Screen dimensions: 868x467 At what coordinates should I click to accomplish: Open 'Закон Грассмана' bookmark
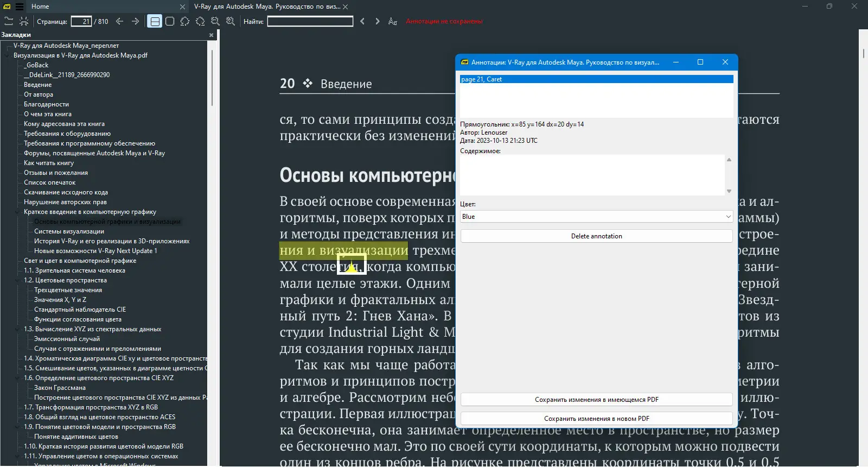(60, 388)
